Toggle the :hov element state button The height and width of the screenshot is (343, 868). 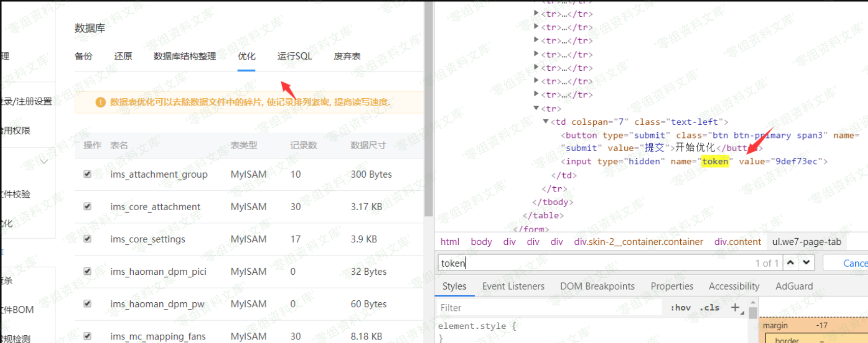pyautogui.click(x=680, y=307)
